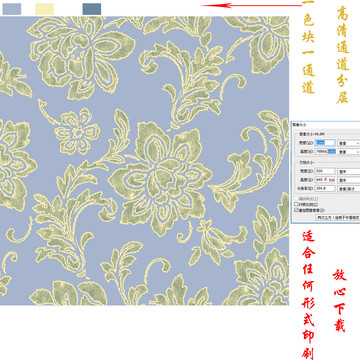Click the light periwinkle blue color swatch
The image size is (360, 360).
(12, 9)
